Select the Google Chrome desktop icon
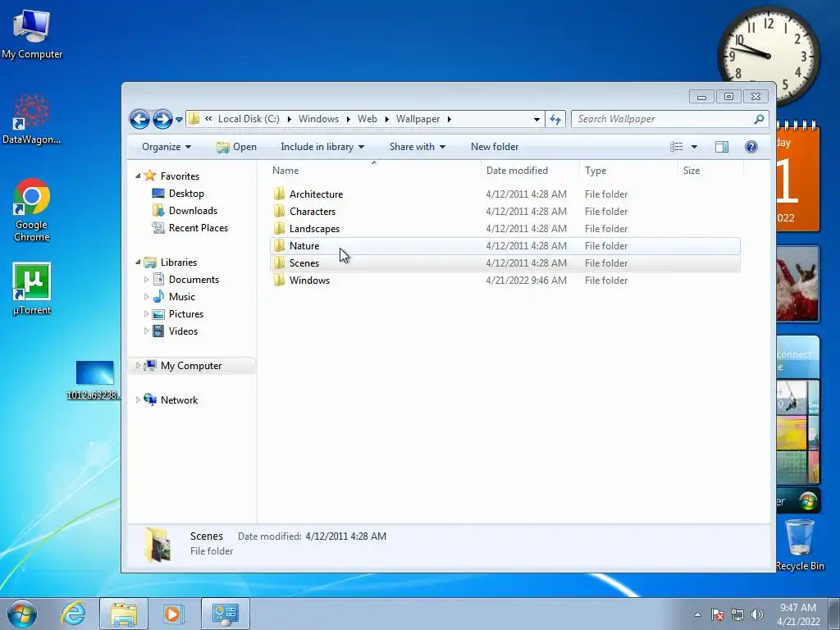The height and width of the screenshot is (630, 840). tap(32, 210)
